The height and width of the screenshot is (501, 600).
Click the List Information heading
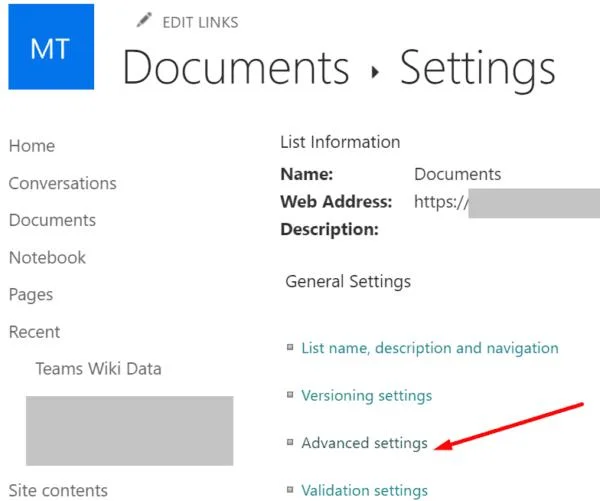pyautogui.click(x=340, y=142)
